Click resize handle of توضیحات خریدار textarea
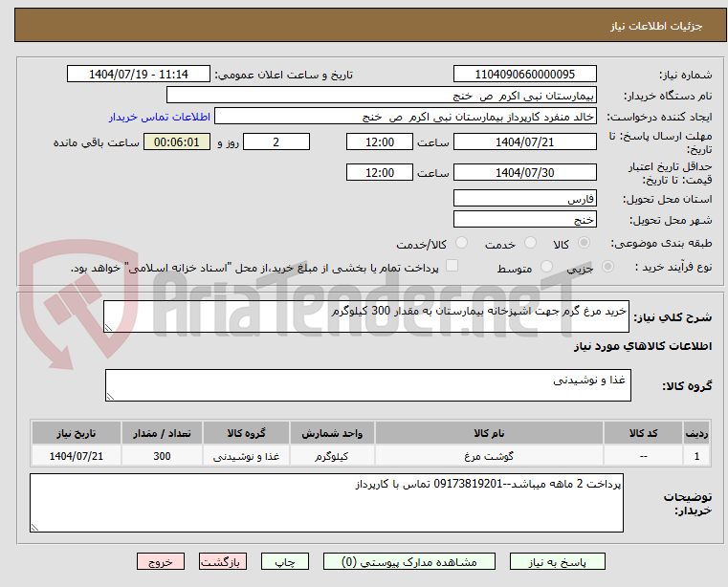728x587 pixels. tap(34, 527)
